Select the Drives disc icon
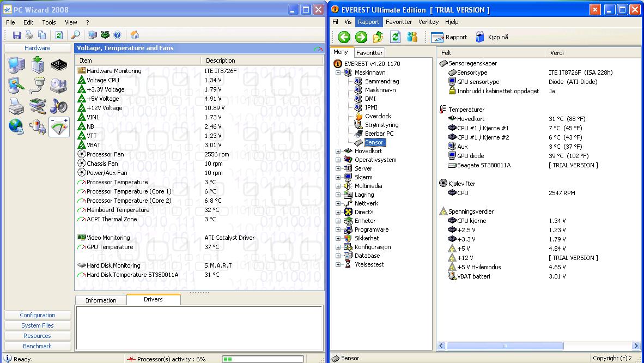Viewport: 644px width, 363px height. [59, 86]
